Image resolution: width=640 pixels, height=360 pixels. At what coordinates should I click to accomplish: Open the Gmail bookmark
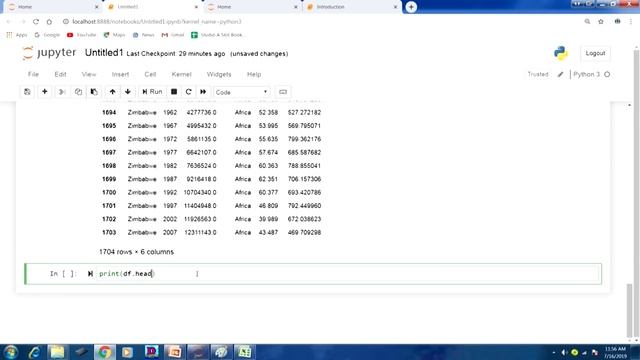point(173,35)
